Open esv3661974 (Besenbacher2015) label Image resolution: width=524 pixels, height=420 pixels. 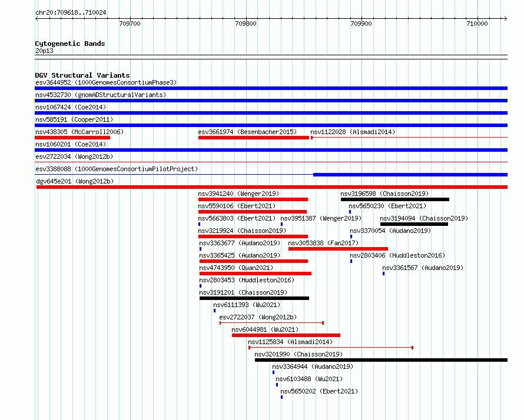247,132
